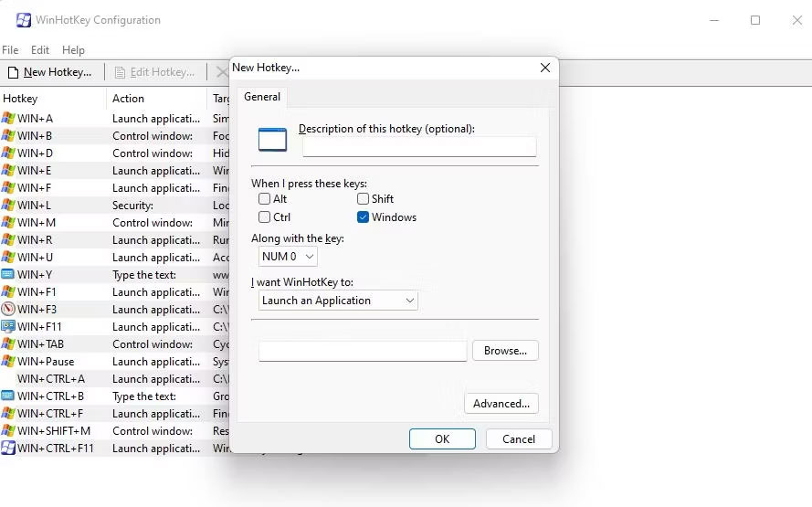Open the NUM 0 key dropdown
Image resolution: width=812 pixels, height=507 pixels.
288,257
